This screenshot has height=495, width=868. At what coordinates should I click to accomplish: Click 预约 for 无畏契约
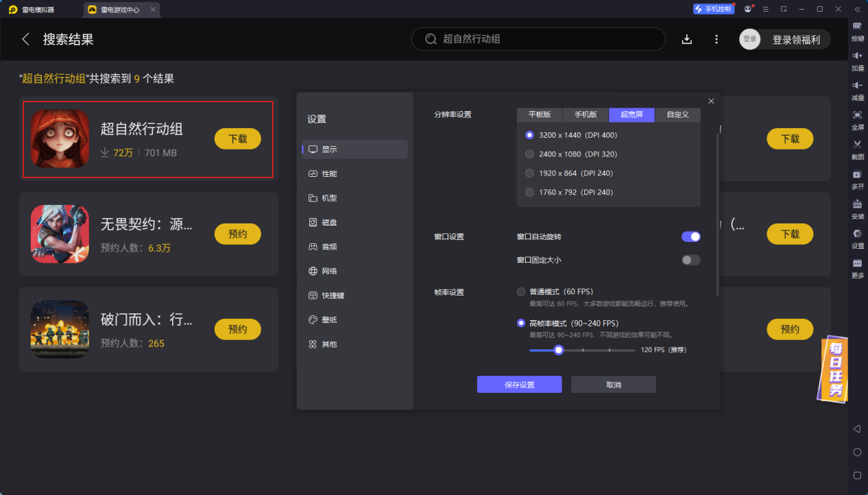click(x=238, y=234)
